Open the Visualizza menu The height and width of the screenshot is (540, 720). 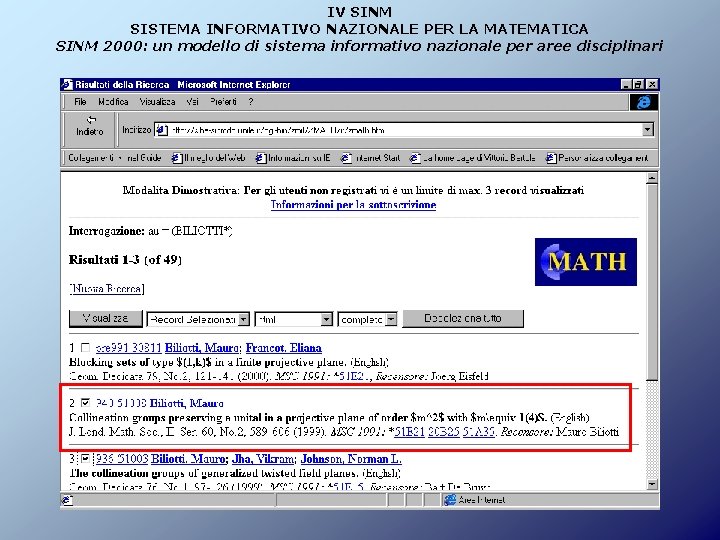click(158, 102)
